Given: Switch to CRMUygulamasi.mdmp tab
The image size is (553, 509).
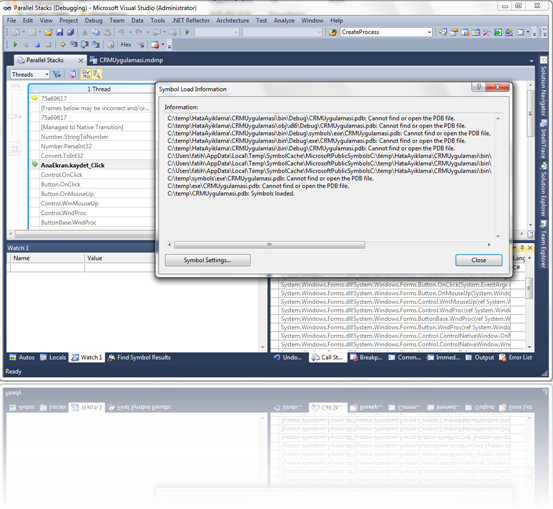Looking at the screenshot, I should [x=126, y=60].
